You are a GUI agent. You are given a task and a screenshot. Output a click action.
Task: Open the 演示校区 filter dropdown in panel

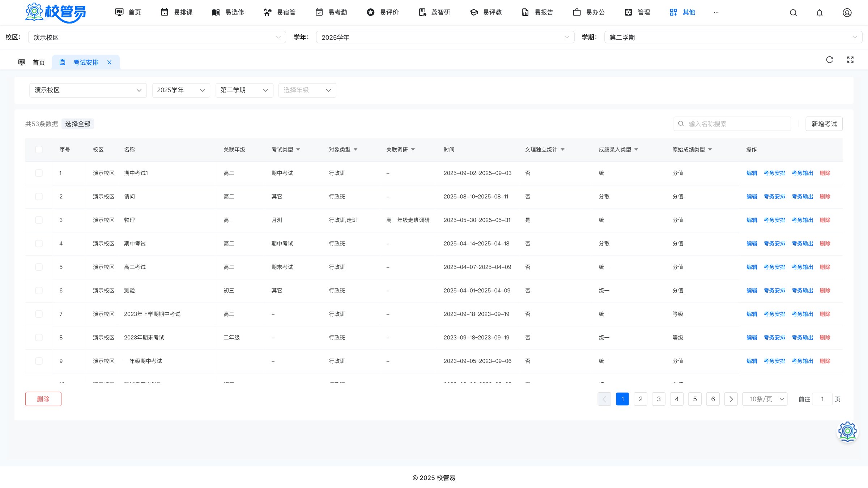tap(88, 90)
